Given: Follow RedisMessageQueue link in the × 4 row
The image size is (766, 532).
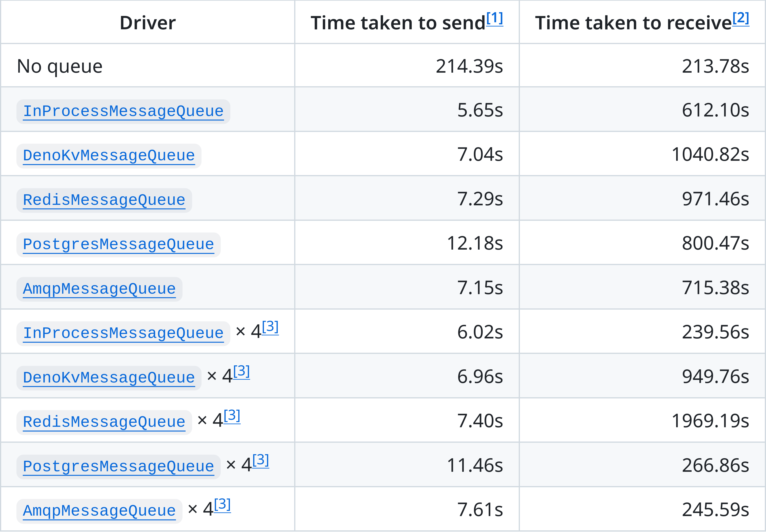Looking at the screenshot, I should 104,422.
